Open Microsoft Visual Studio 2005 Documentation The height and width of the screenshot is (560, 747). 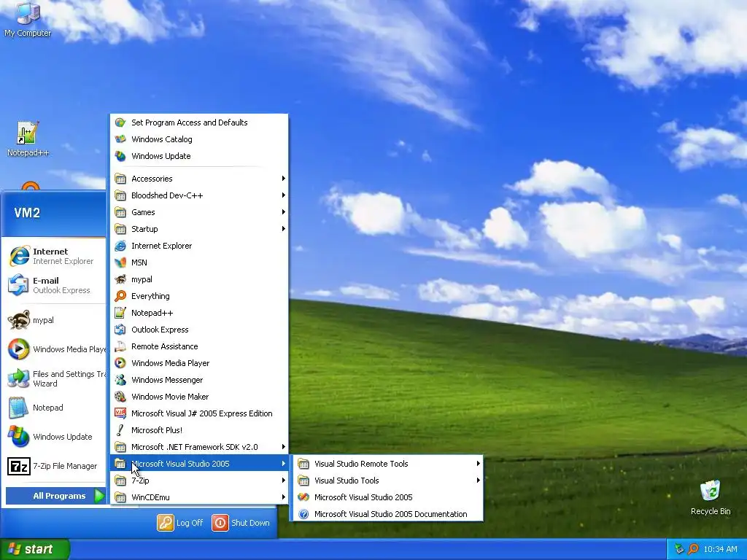point(387,514)
